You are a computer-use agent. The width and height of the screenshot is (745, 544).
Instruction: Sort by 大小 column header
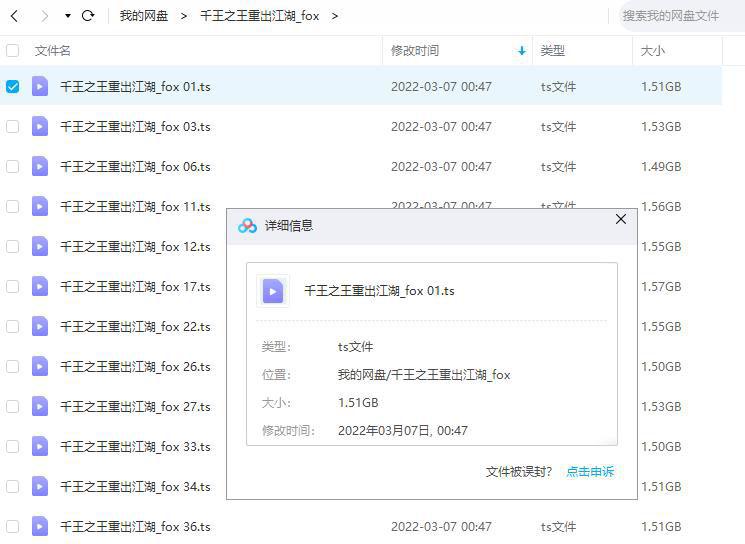click(x=653, y=50)
